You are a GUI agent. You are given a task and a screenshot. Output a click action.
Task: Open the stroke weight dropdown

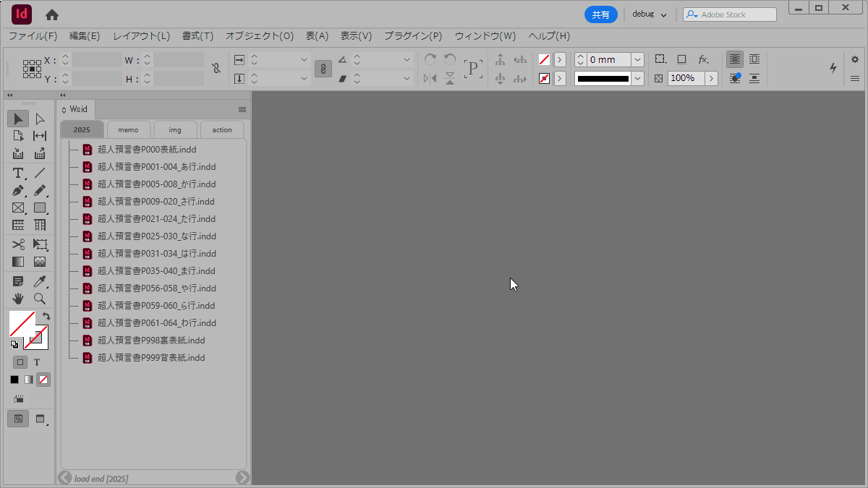pyautogui.click(x=637, y=60)
